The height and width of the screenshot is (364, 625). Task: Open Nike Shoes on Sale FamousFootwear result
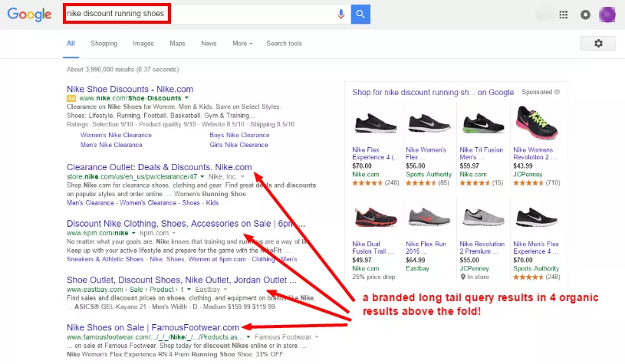pos(153,327)
